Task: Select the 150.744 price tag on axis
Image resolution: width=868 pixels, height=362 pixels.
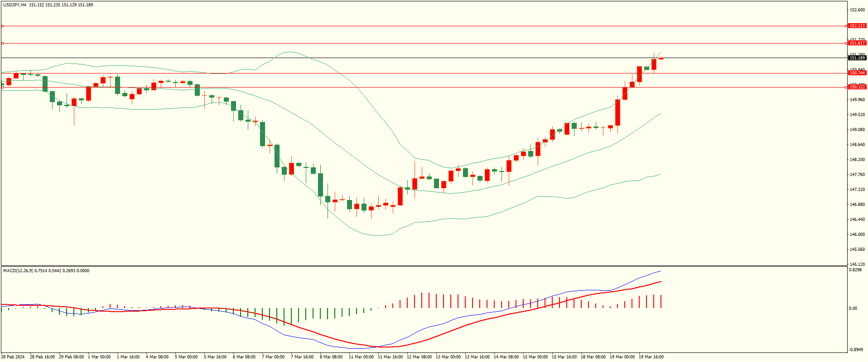Action: click(857, 73)
